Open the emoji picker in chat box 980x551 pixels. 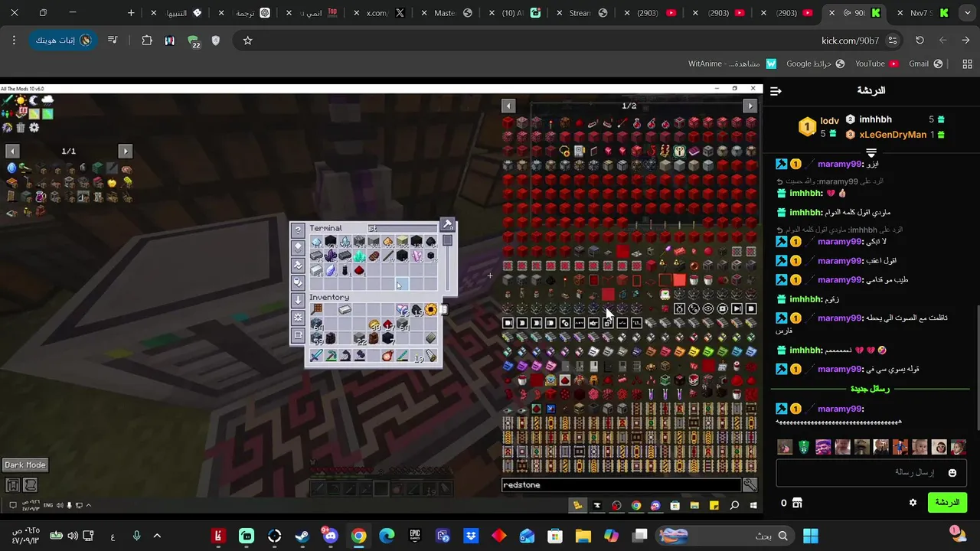952,473
